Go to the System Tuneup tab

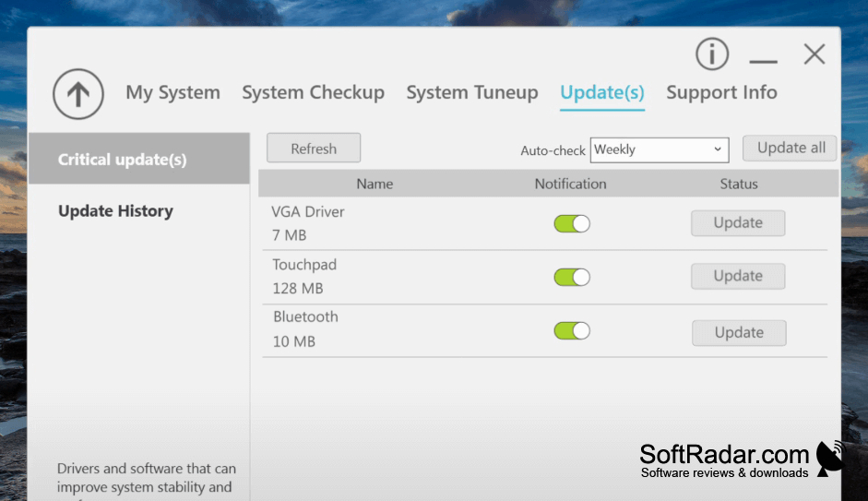[x=472, y=92]
